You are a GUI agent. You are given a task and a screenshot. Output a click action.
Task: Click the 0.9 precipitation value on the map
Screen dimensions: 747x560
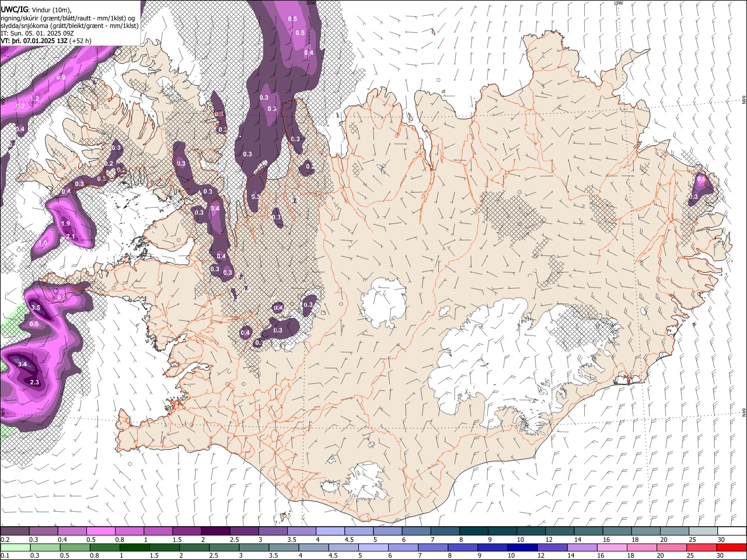pos(61,78)
